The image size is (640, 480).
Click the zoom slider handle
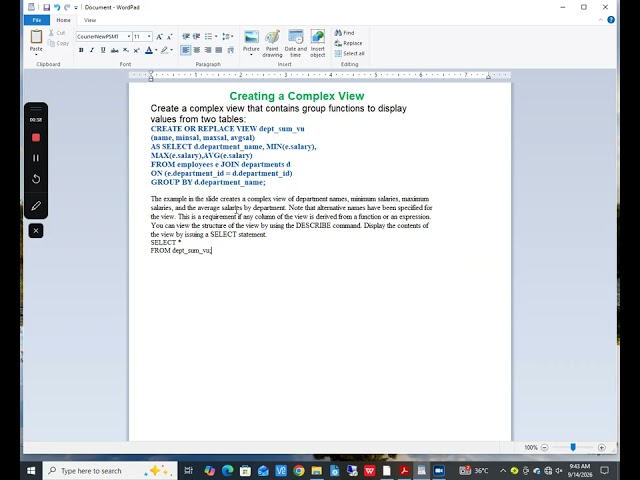click(573, 448)
